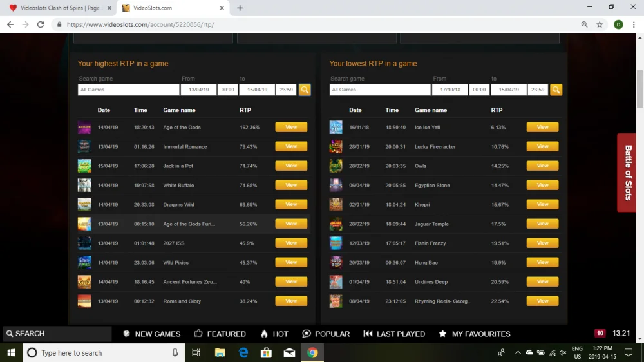The height and width of the screenshot is (362, 644).
Task: Click the bottom Search games box
Action: click(57, 334)
